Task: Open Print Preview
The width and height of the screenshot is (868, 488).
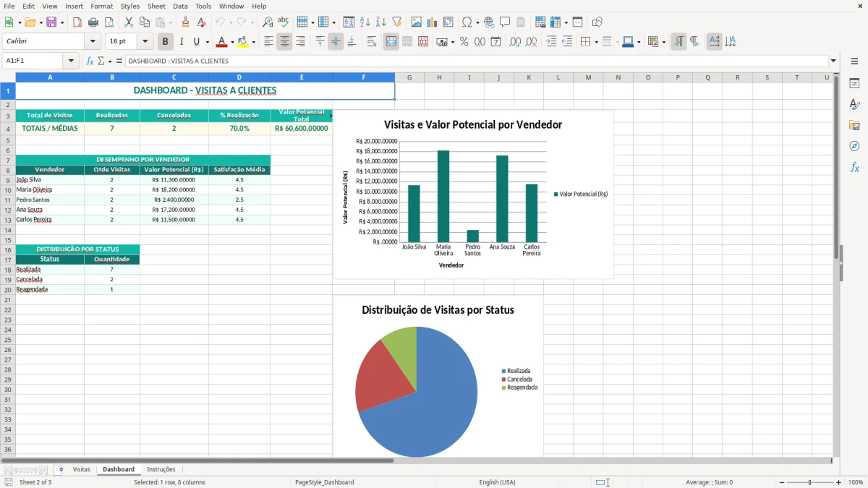Action: click(109, 22)
